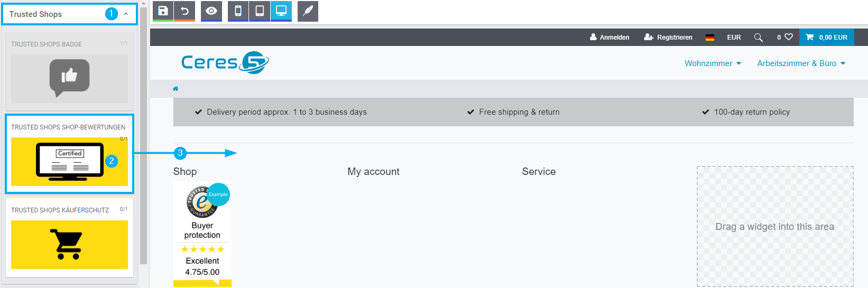
Task: Click Registrieren in the shop header
Action: 668,38
